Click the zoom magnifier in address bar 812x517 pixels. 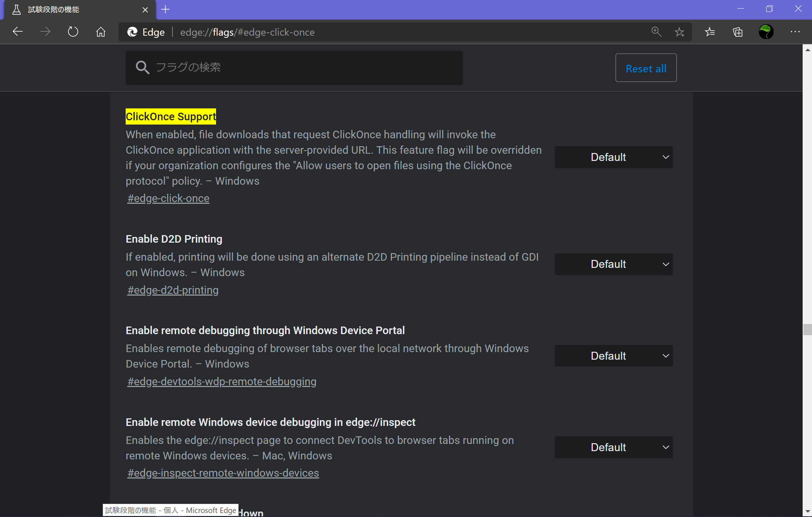pos(656,32)
